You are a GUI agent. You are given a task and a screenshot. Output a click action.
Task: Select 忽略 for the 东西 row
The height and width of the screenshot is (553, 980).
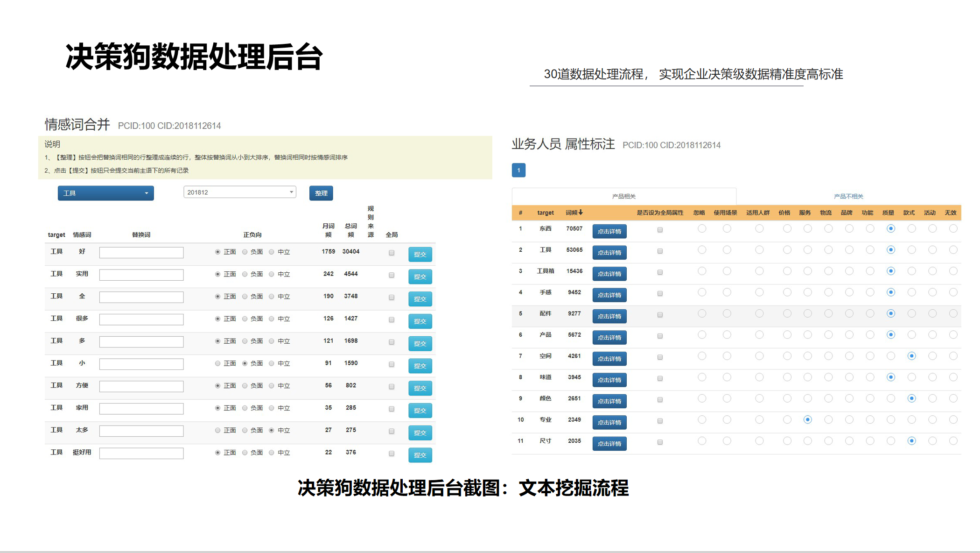pyautogui.click(x=702, y=228)
